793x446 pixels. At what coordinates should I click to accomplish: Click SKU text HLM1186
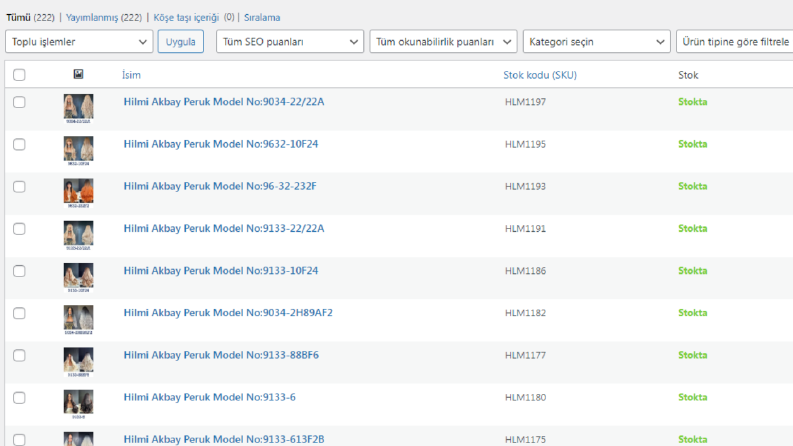click(525, 271)
